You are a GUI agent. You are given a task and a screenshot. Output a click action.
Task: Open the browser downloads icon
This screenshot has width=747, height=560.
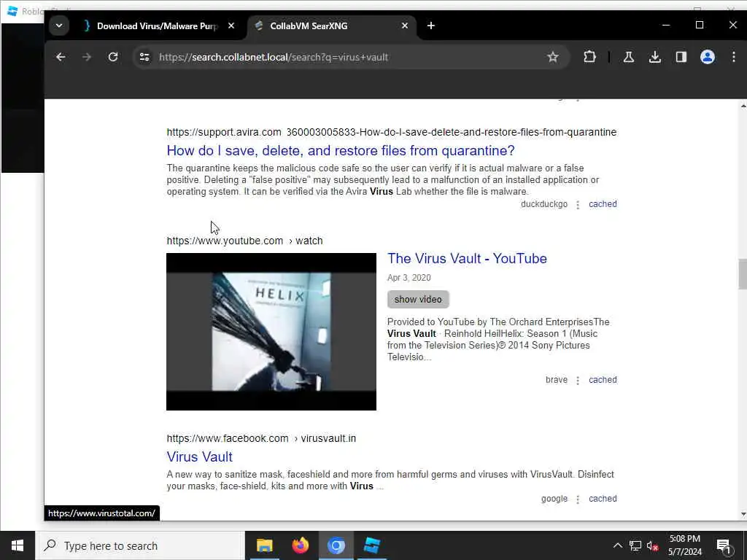pos(655,57)
